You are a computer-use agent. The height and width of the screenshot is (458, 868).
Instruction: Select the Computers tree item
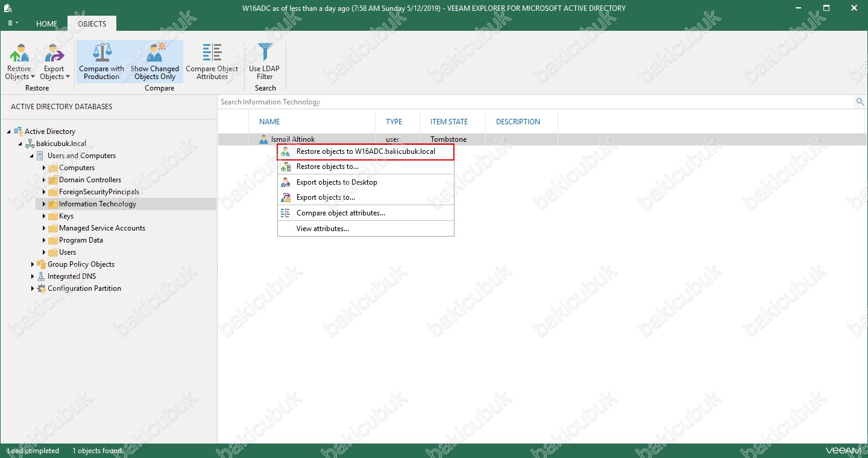[x=77, y=168]
